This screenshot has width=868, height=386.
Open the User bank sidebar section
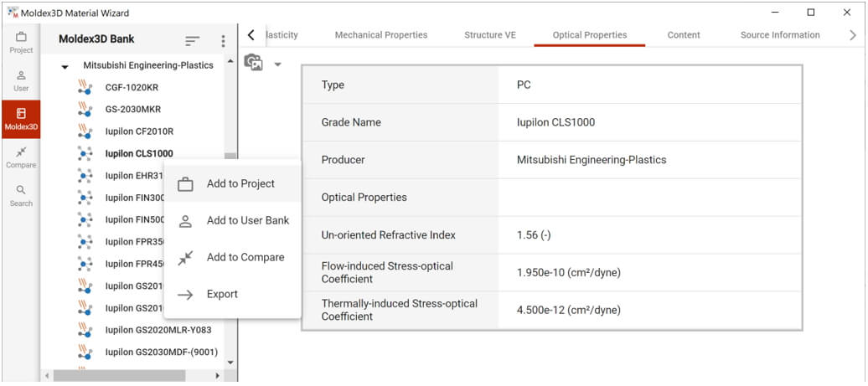tap(21, 80)
